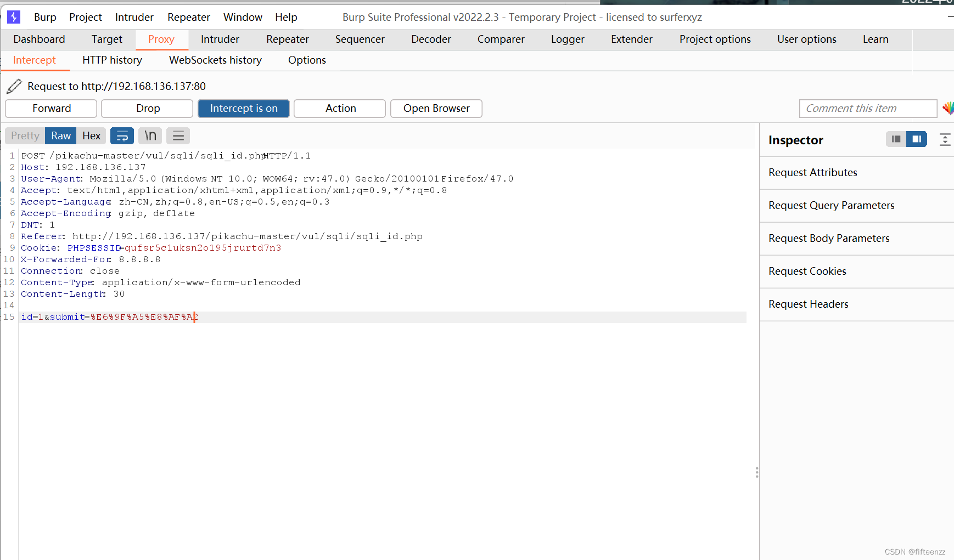
Task: Expand Request Headers section
Action: [x=857, y=304]
